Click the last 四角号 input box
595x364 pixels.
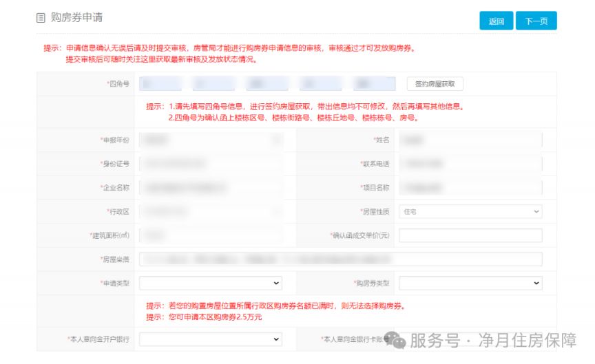[x=375, y=84]
